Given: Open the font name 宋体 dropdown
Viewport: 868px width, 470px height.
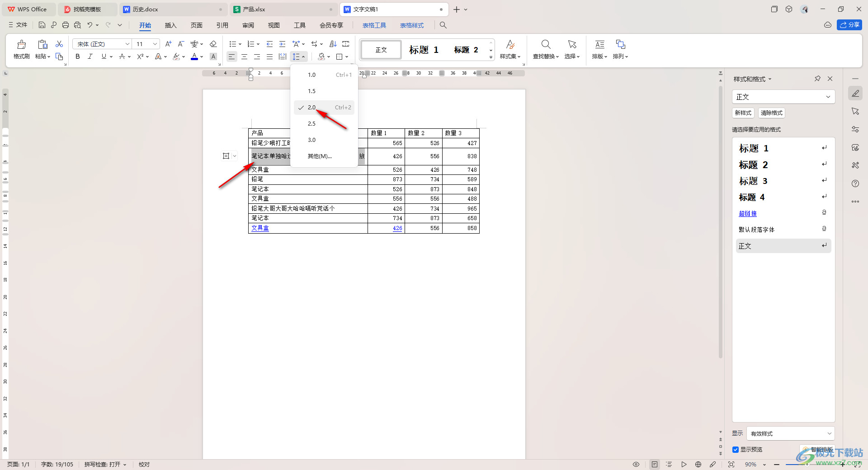Looking at the screenshot, I should (x=127, y=44).
